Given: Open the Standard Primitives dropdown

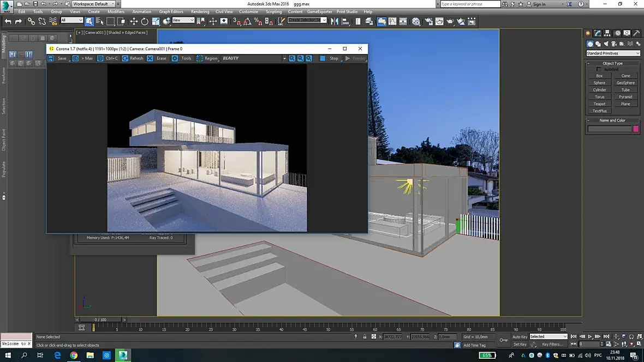Looking at the screenshot, I should (x=613, y=53).
